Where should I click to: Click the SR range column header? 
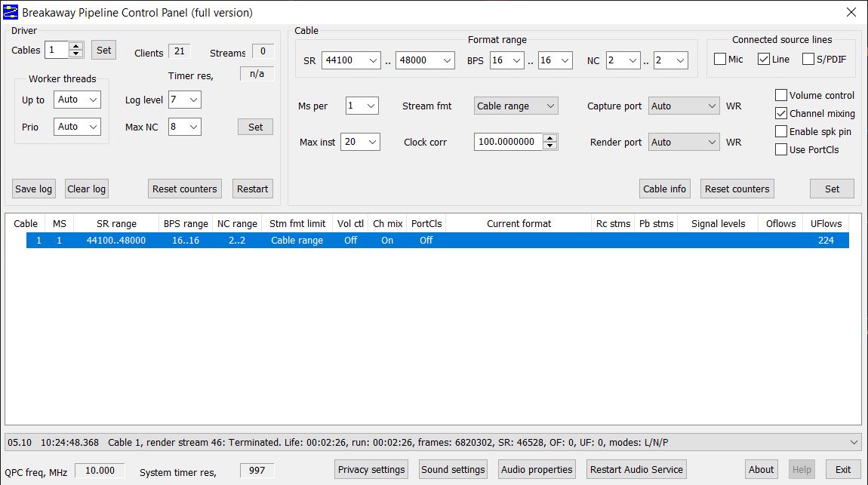116,223
